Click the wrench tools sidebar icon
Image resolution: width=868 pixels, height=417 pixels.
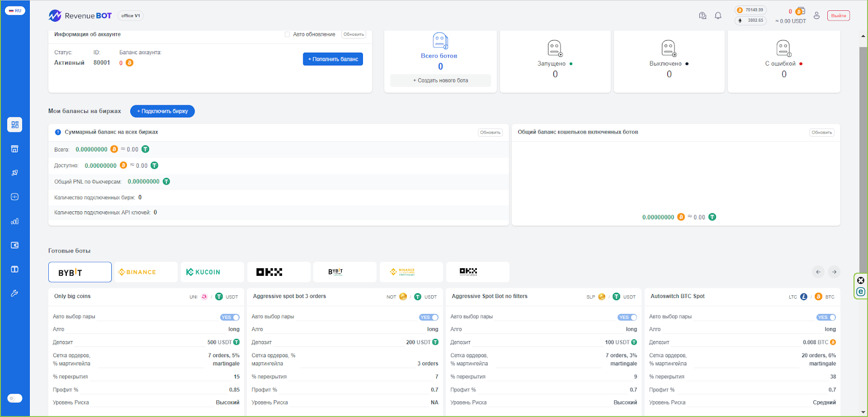click(15, 293)
